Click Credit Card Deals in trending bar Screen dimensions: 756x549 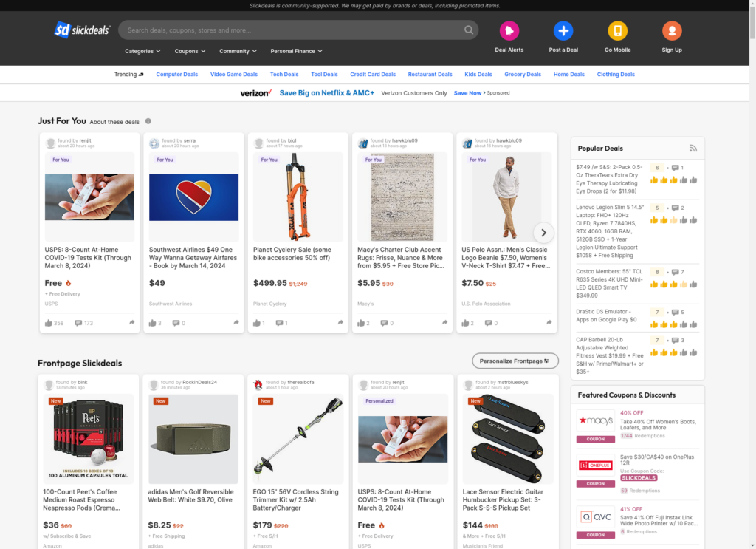pos(373,75)
